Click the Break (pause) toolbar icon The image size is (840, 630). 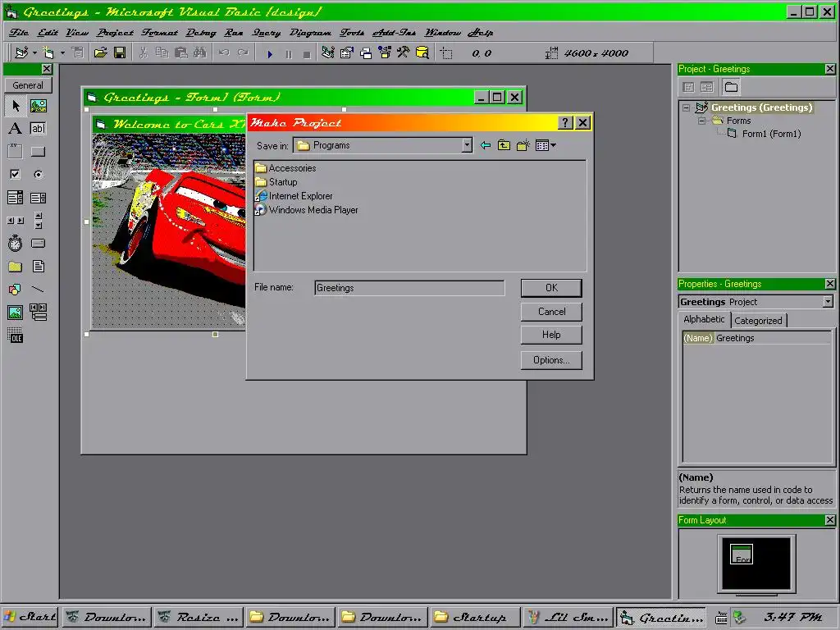[x=289, y=54]
